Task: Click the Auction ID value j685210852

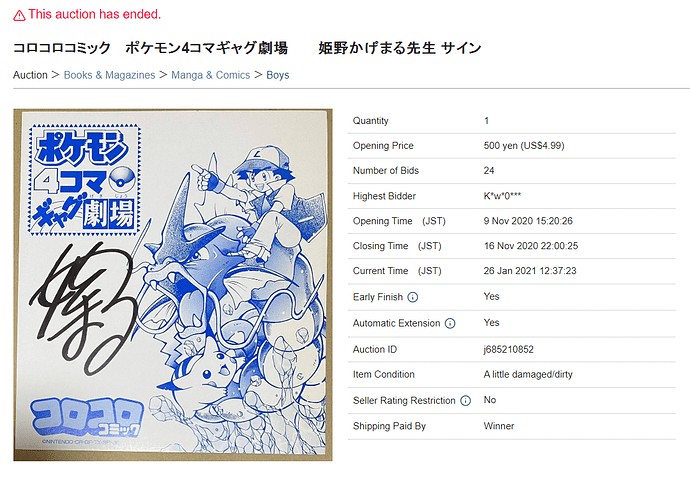Action: tap(508, 350)
